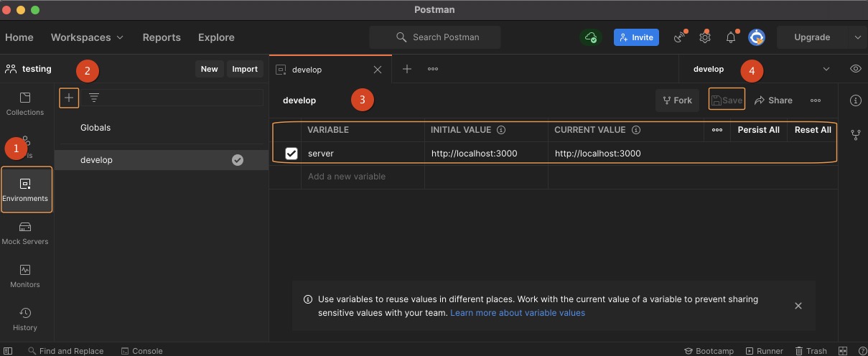Edit the server variable name cell

coord(363,154)
